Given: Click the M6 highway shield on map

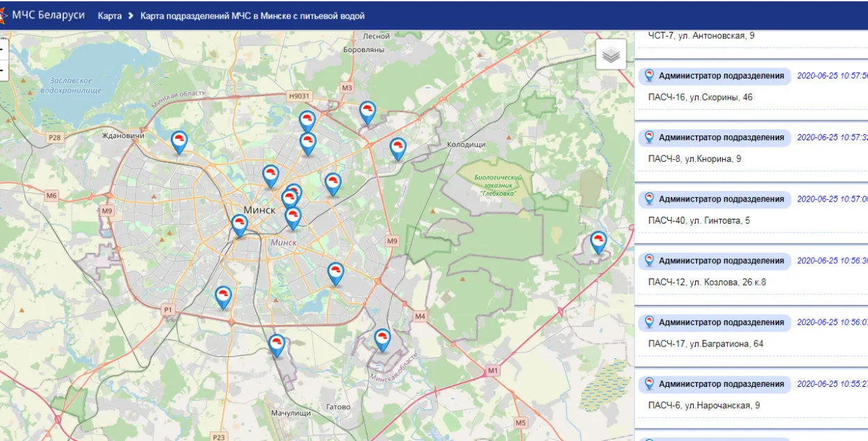Looking at the screenshot, I should (51, 196).
